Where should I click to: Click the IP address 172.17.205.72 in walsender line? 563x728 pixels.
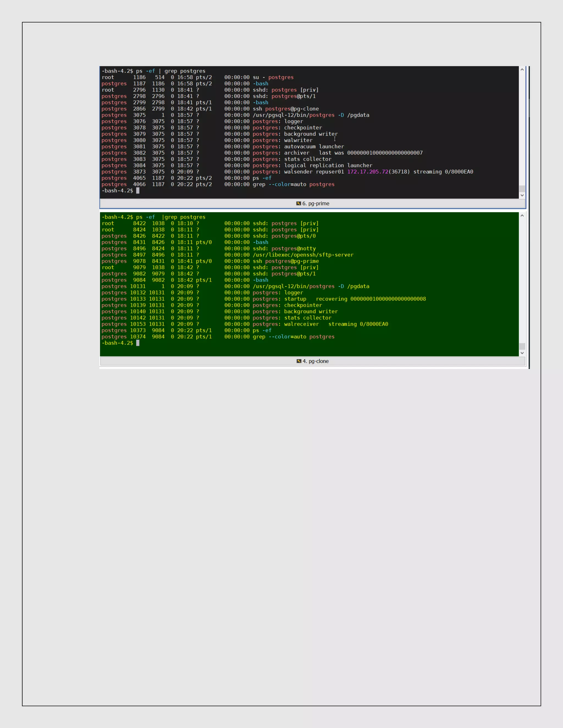click(368, 172)
